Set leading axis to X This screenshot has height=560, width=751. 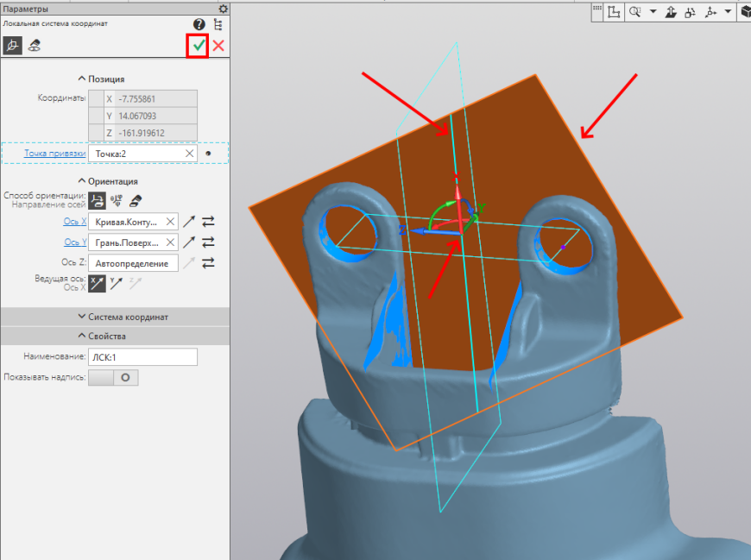coord(98,283)
